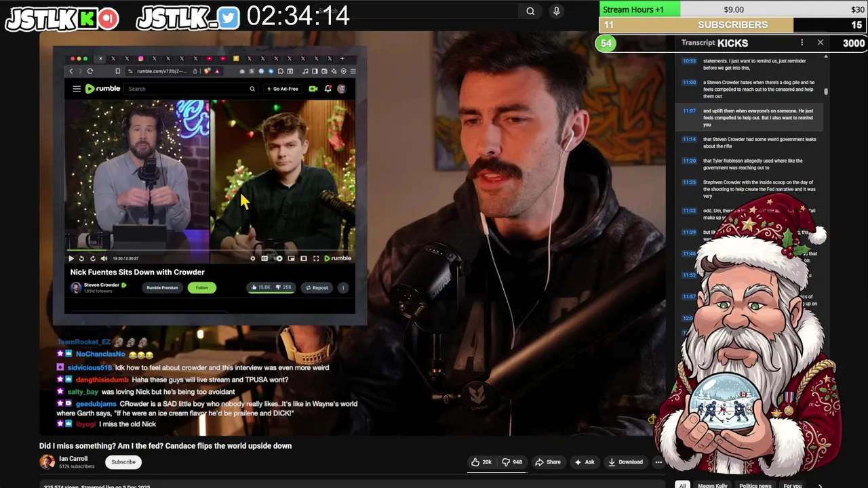Jump to transcript timestamp 11:14
This screenshot has height=488, width=868.
pyautogui.click(x=689, y=139)
